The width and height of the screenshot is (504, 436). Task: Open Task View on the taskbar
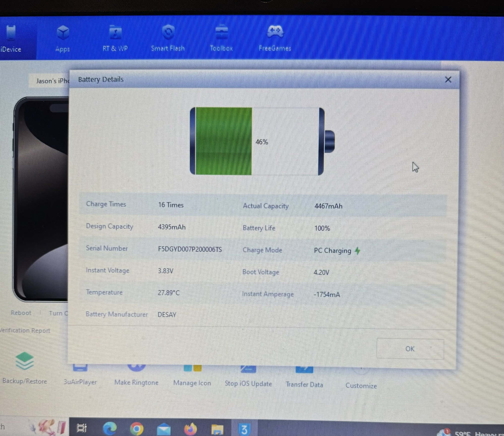tap(82, 428)
